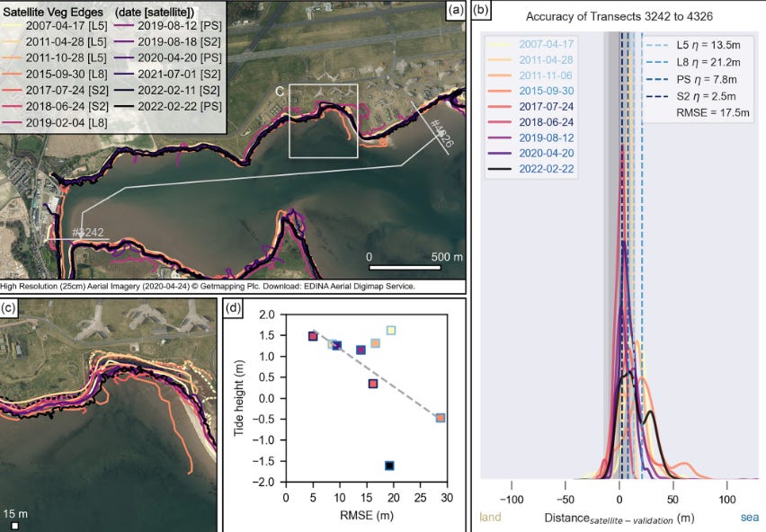This screenshot has height=532, width=766.
Task: Click the 2019-08-12 [PS] legend entry marker
Action: (x=123, y=25)
